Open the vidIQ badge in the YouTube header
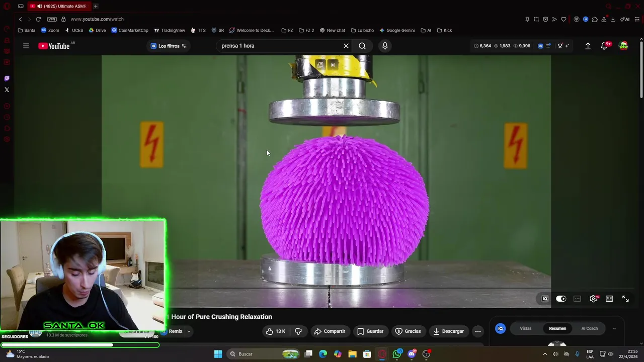The image size is (644, 362). coord(540,46)
